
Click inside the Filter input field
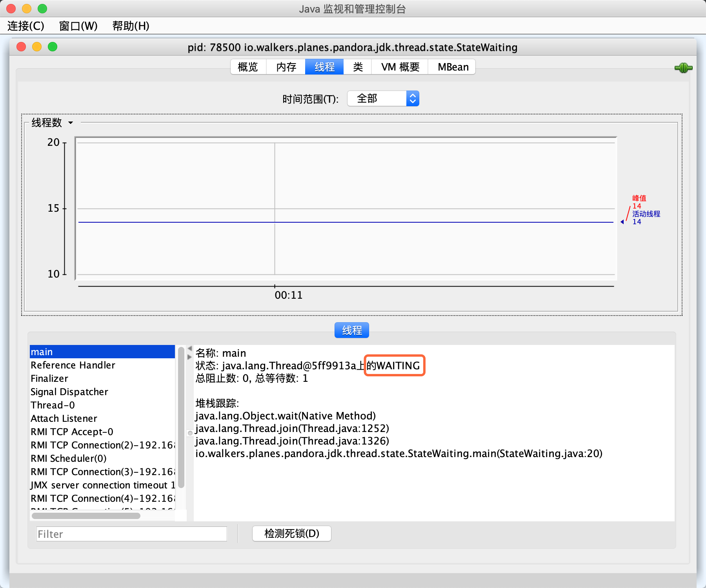click(x=131, y=534)
